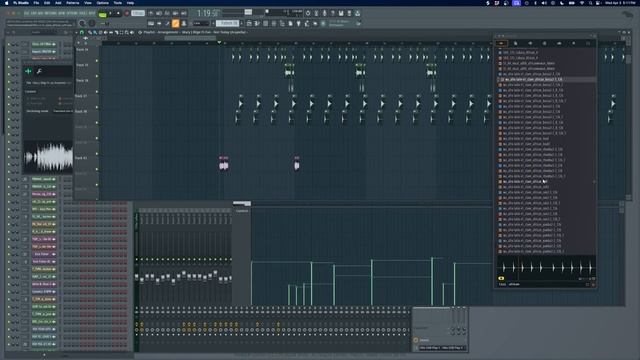This screenshot has width=640, height=360.
Task: Click the yellow icon below the browser preview
Action: click(501, 278)
